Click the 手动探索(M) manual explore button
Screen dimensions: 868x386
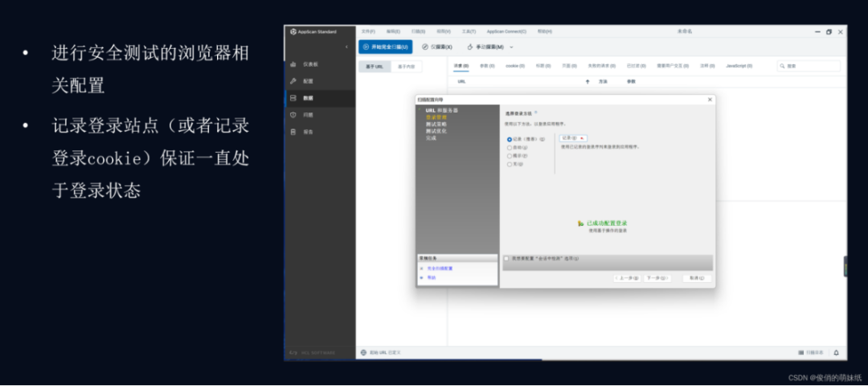[485, 47]
